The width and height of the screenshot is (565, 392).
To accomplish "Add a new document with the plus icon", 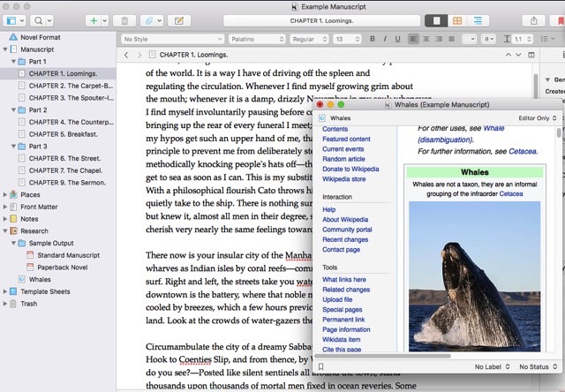I will (94, 21).
